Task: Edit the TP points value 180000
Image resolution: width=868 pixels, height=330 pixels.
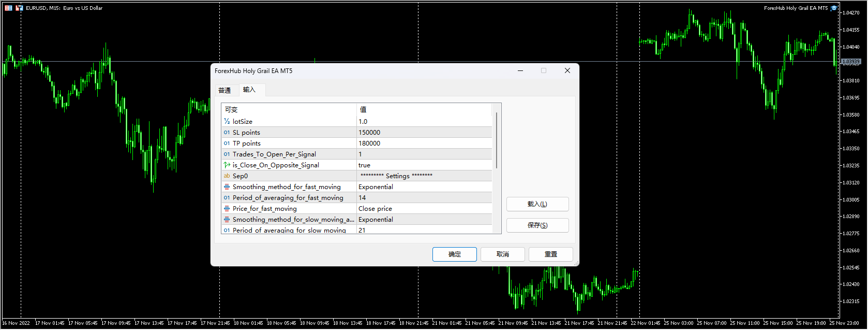Action: [424, 143]
